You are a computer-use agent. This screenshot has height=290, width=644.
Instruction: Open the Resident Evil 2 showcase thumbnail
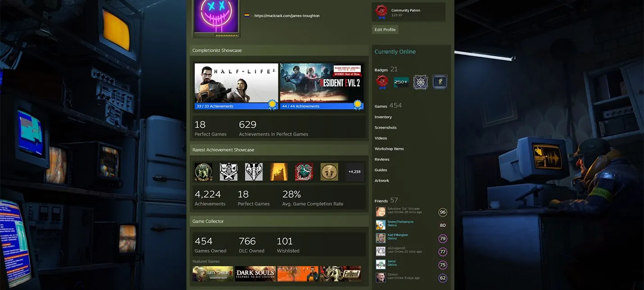pos(322,86)
